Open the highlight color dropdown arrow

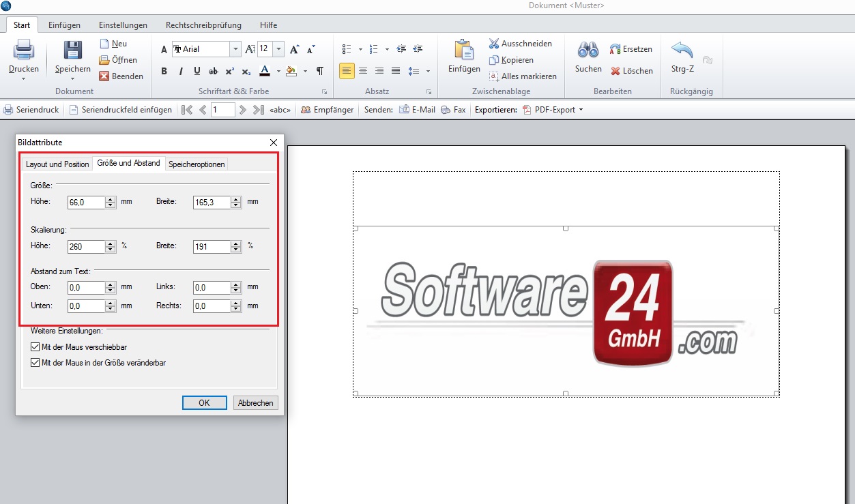(x=304, y=71)
